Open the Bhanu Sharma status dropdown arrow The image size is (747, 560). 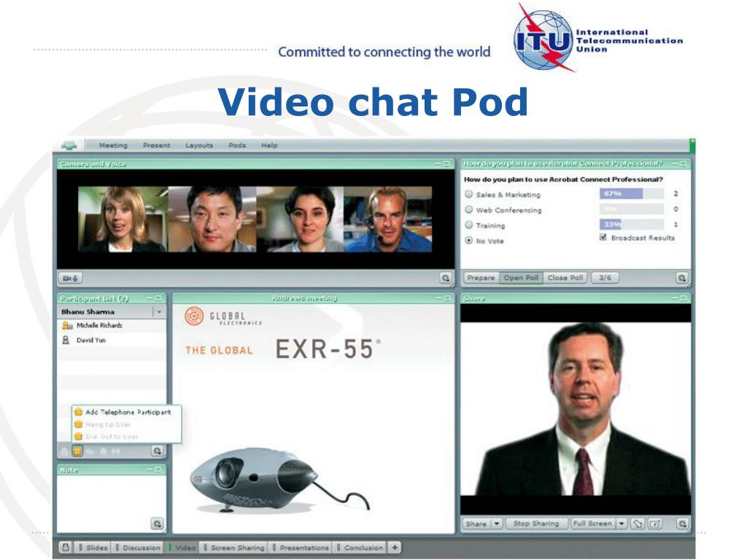pos(159,312)
